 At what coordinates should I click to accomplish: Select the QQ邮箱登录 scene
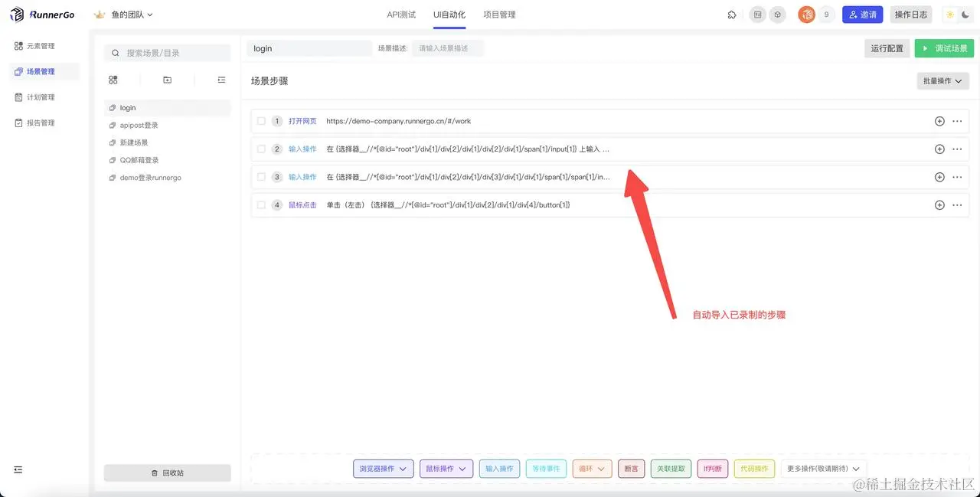pyautogui.click(x=168, y=160)
